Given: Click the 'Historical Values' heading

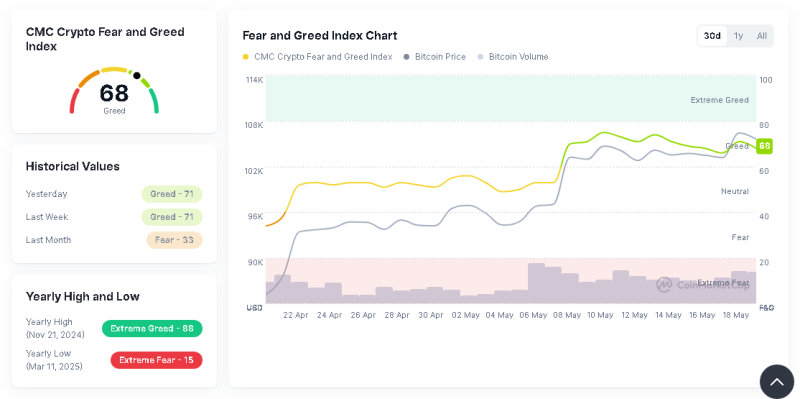Looking at the screenshot, I should [72, 166].
